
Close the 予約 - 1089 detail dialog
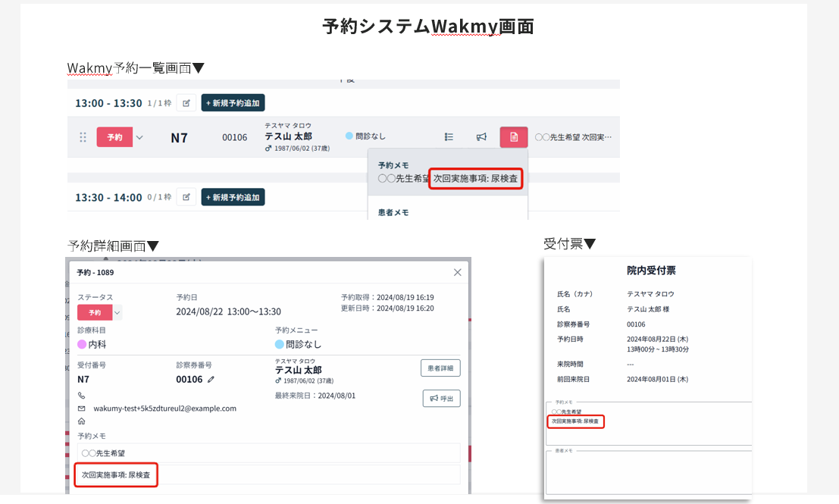pos(458,272)
